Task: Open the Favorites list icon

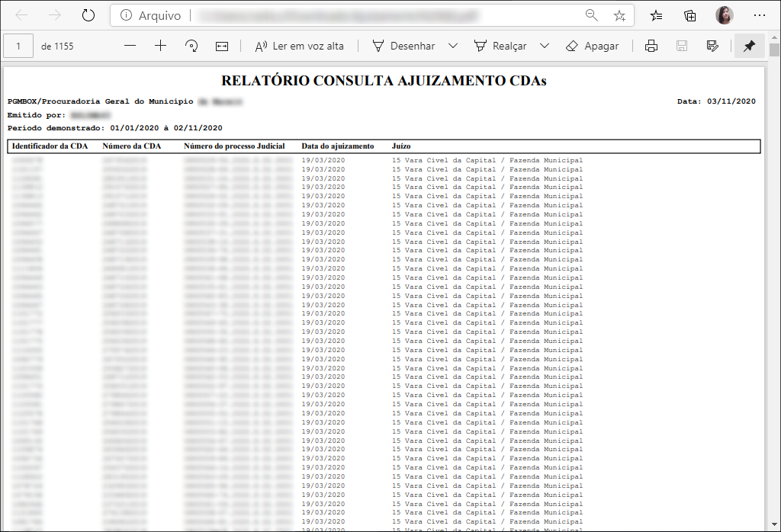Action: click(656, 15)
